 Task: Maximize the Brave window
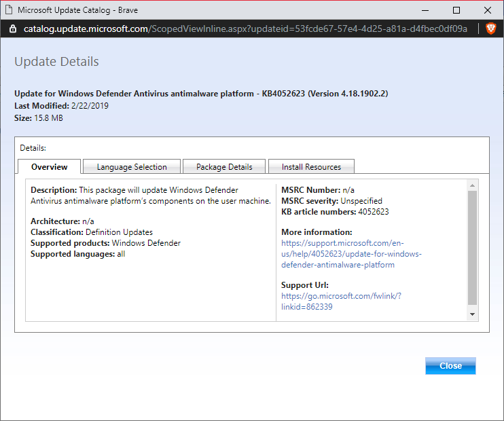pyautogui.click(x=456, y=10)
